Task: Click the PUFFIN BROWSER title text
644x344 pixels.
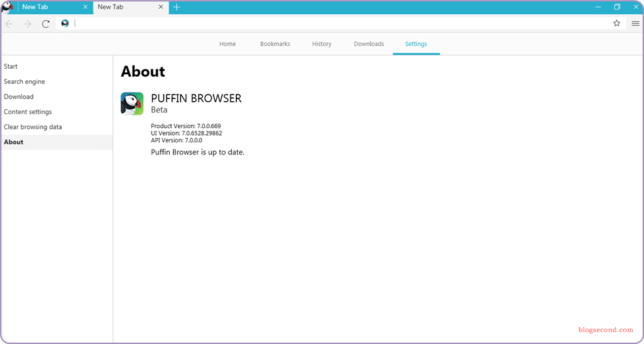Action: (196, 98)
